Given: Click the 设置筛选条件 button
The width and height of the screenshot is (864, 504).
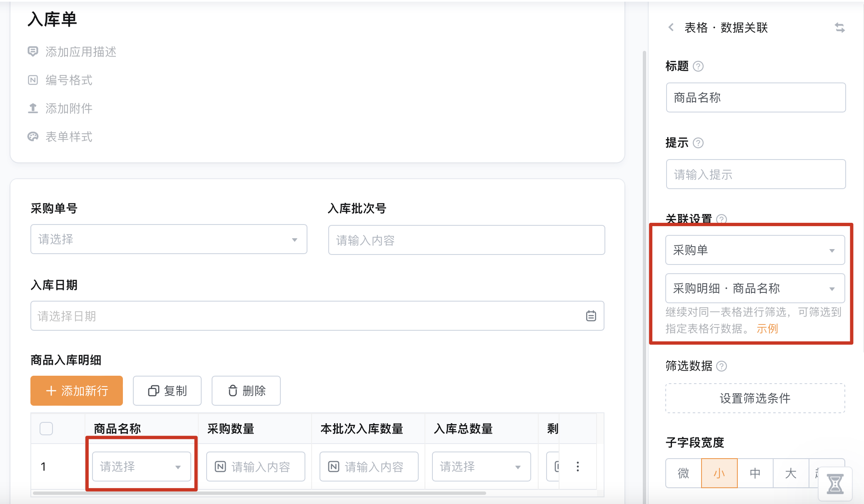Looking at the screenshot, I should (755, 398).
